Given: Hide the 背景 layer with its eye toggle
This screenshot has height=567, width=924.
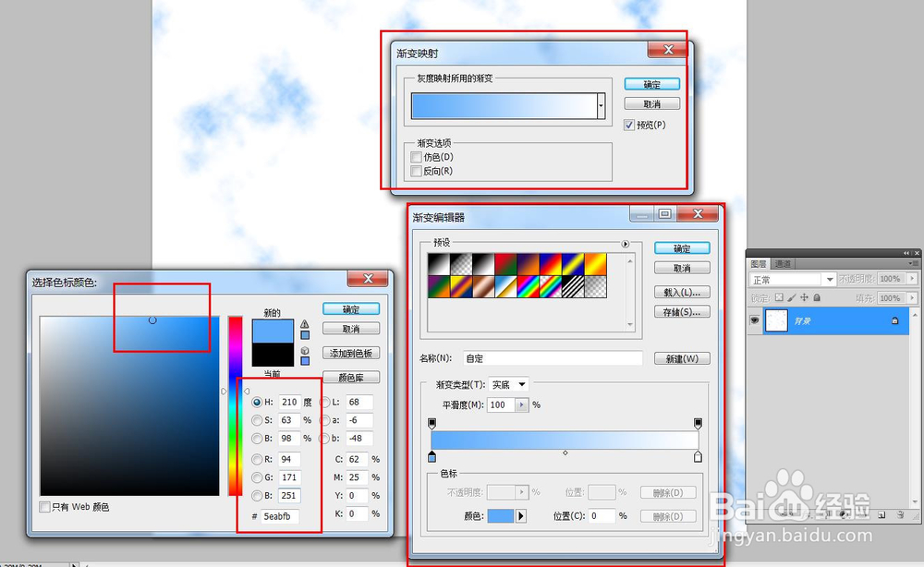Looking at the screenshot, I should tap(755, 320).
